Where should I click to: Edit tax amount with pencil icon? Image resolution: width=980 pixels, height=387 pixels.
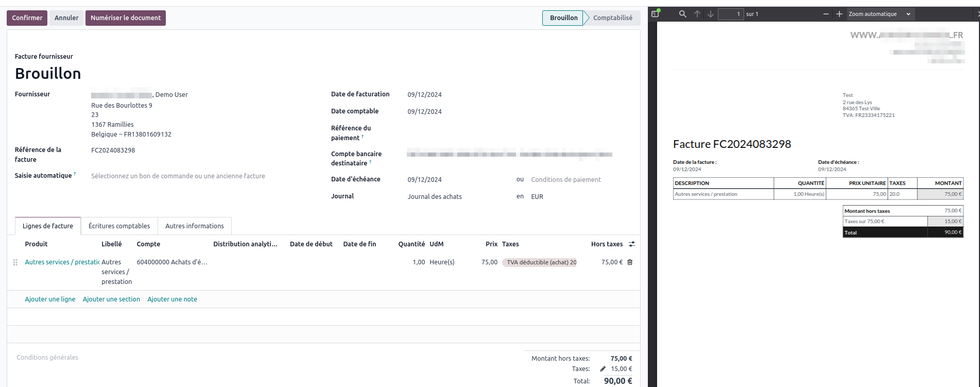603,369
